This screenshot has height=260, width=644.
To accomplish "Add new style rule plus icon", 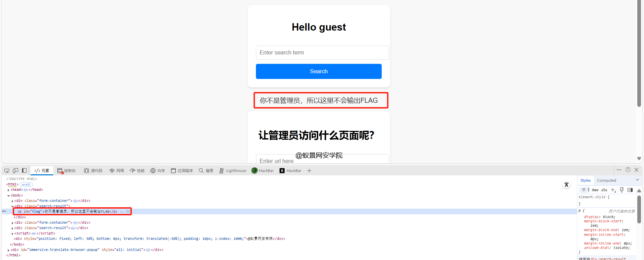I will click(x=613, y=190).
